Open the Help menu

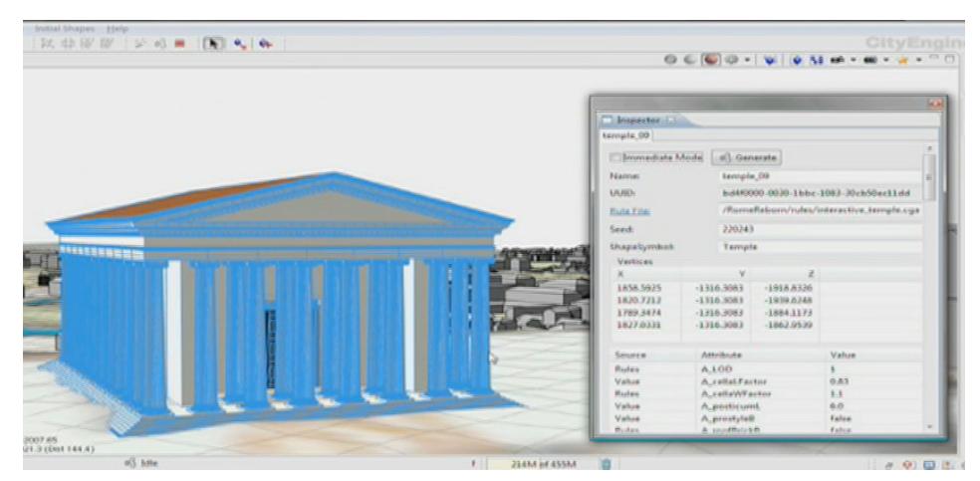coord(118,29)
